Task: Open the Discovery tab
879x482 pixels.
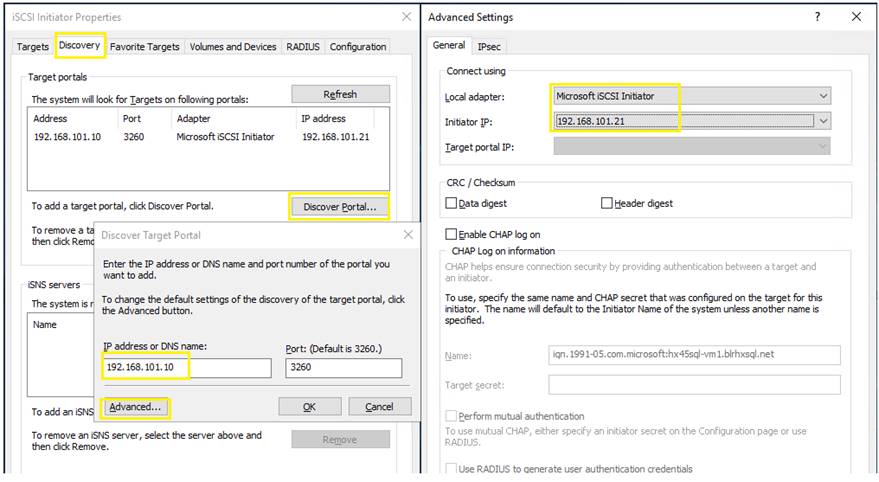Action: [x=80, y=45]
